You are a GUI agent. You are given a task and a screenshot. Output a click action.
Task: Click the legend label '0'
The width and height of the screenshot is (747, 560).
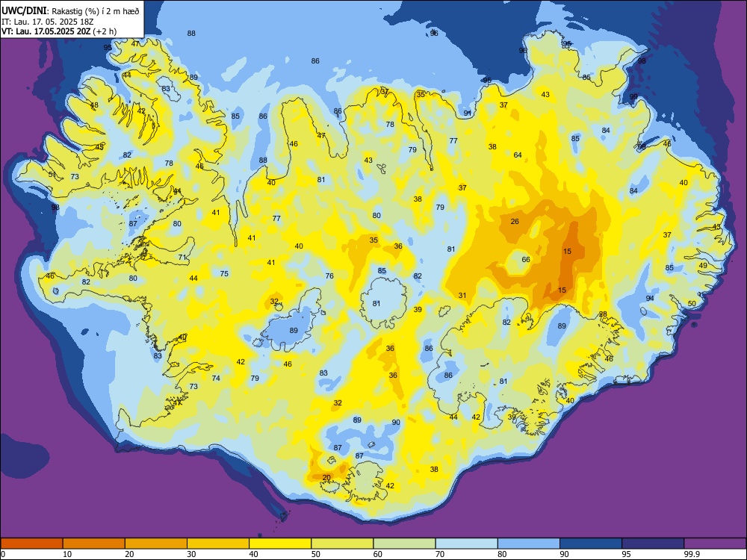click(x=3, y=554)
